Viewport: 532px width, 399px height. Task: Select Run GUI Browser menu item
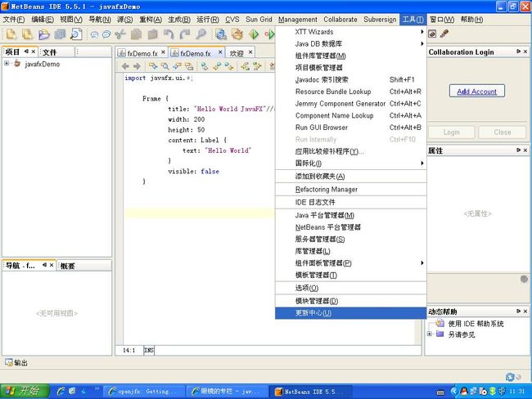coord(350,128)
